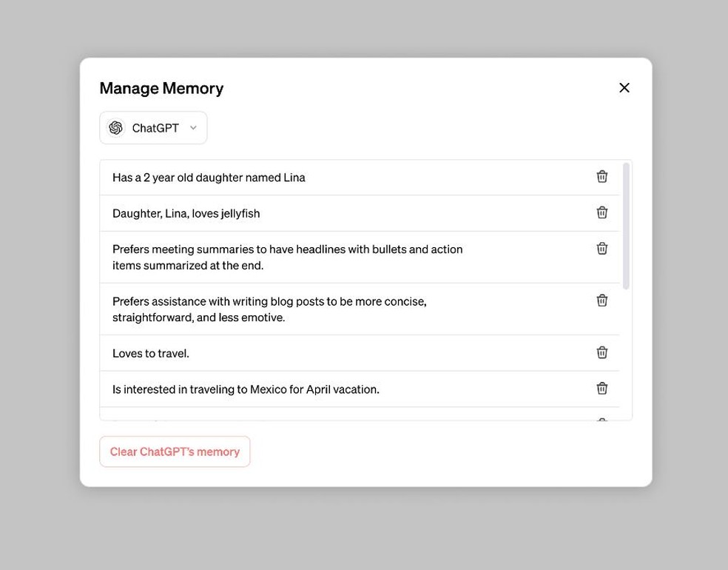The image size is (728, 570).
Task: Click the 'Prefers meeting summaries' memory text
Action: (287, 258)
